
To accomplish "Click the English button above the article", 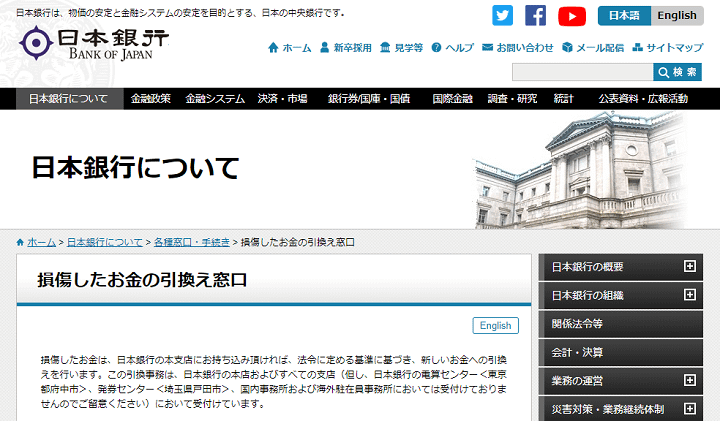I will click(x=496, y=326).
